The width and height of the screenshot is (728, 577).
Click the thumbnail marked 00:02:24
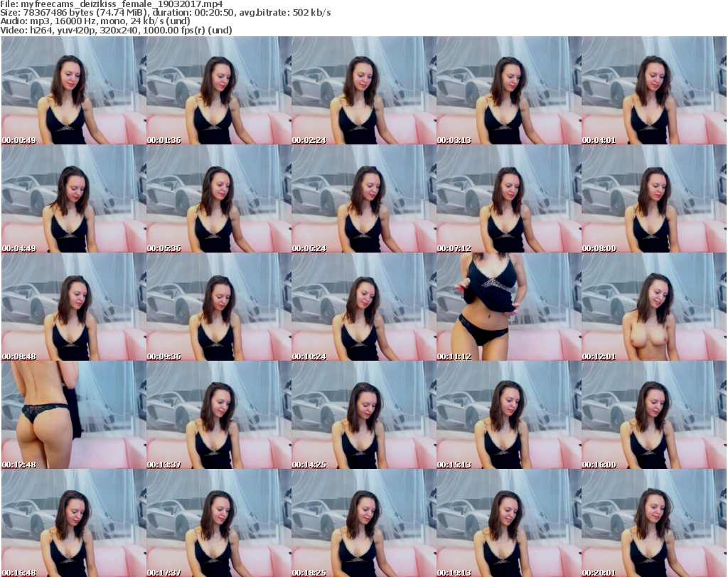[363, 90]
